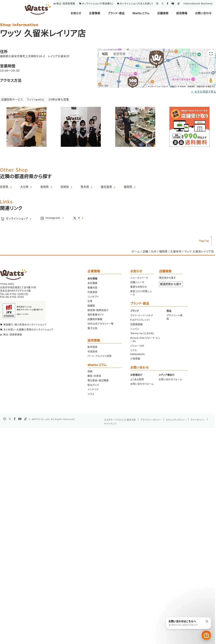
Task: Open the orange chat support bubble
Action: [x=206, y=635]
